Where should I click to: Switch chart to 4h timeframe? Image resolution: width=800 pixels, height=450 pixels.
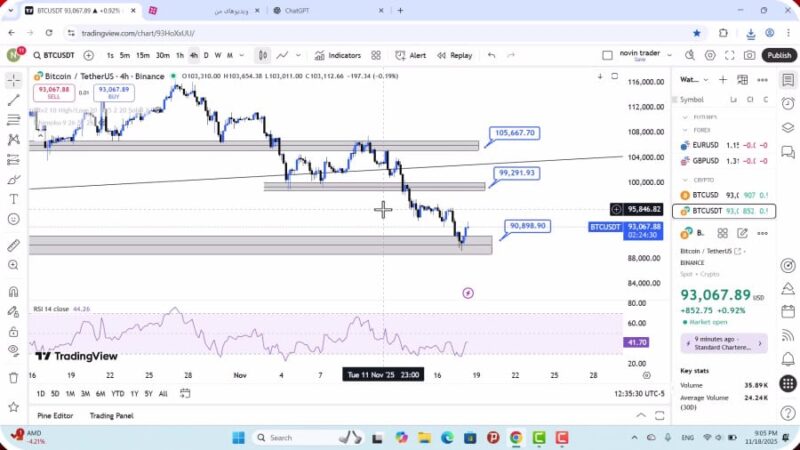click(x=193, y=56)
